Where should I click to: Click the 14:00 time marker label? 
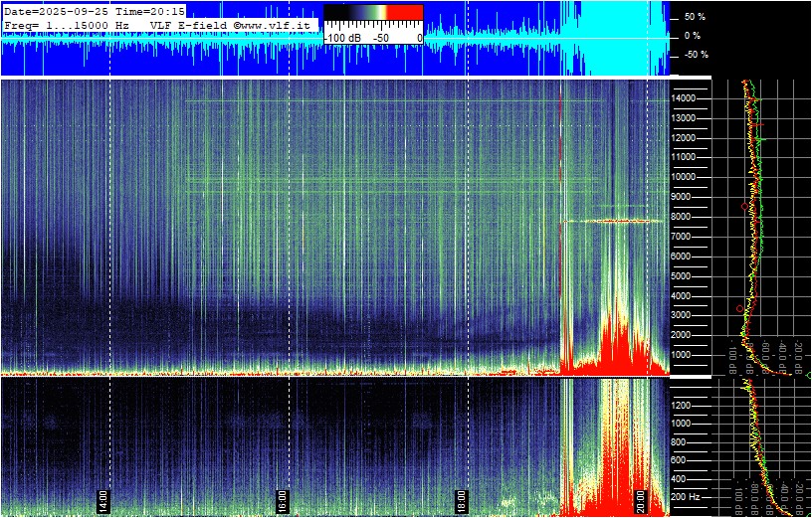point(103,501)
